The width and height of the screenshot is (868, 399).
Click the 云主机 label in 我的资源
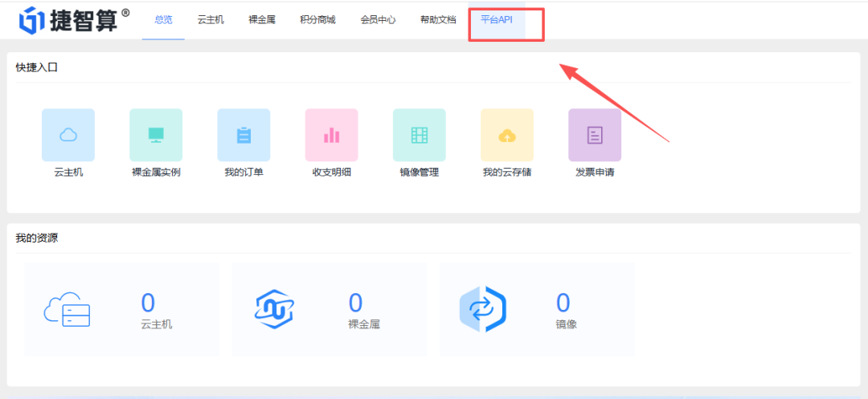[x=157, y=324]
